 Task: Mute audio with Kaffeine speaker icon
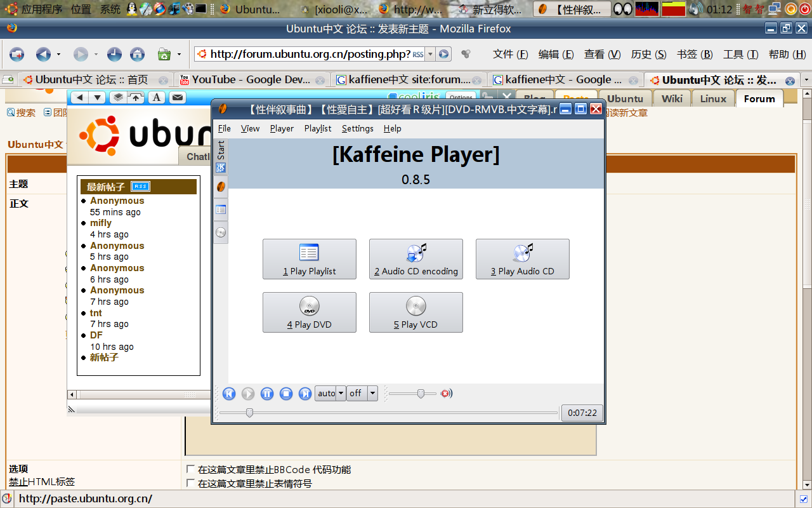(446, 394)
